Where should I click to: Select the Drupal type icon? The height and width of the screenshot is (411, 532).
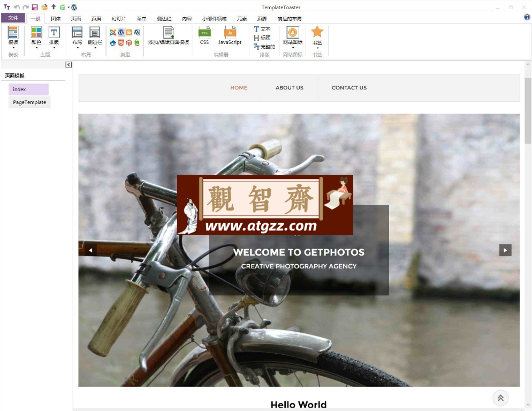coord(113,43)
